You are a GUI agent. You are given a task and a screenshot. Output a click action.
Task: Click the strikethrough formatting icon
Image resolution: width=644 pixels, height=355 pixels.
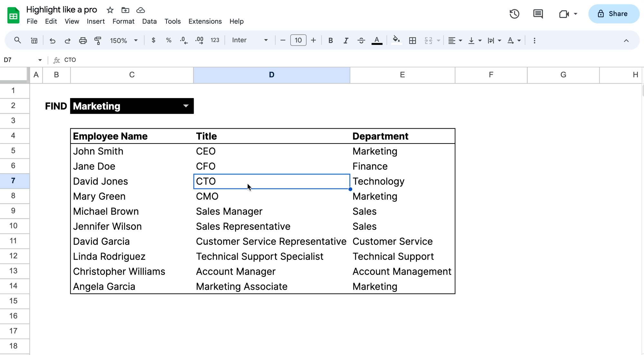click(x=361, y=40)
